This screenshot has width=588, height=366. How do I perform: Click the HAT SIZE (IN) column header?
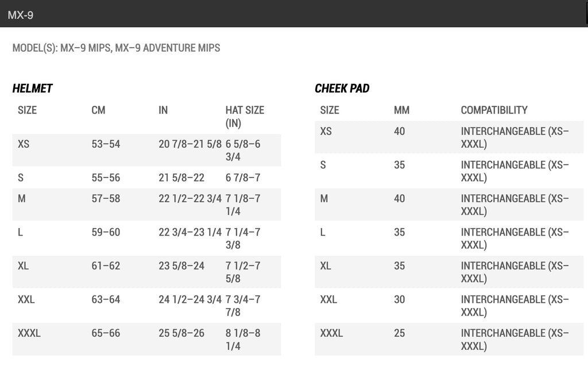click(x=245, y=116)
